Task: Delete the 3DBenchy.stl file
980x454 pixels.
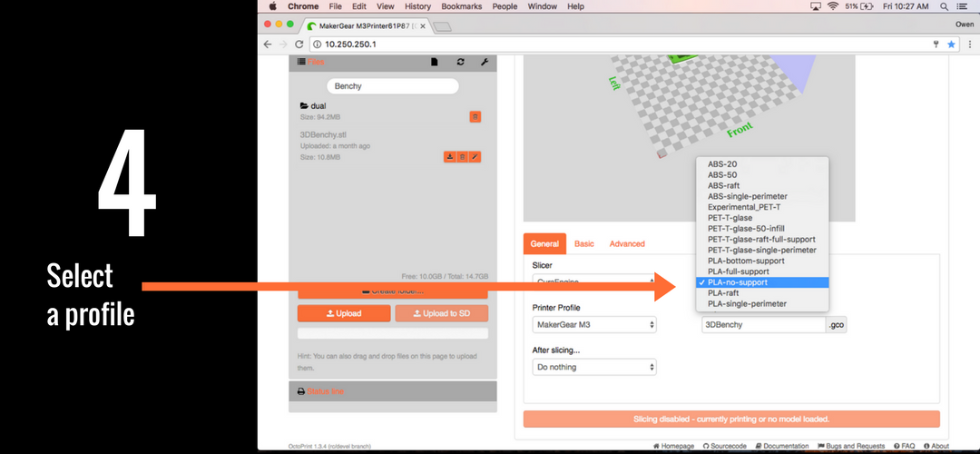Action: click(462, 157)
